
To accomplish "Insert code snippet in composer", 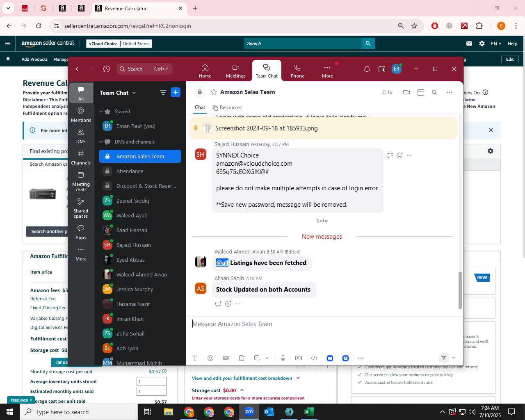I will (x=314, y=358).
